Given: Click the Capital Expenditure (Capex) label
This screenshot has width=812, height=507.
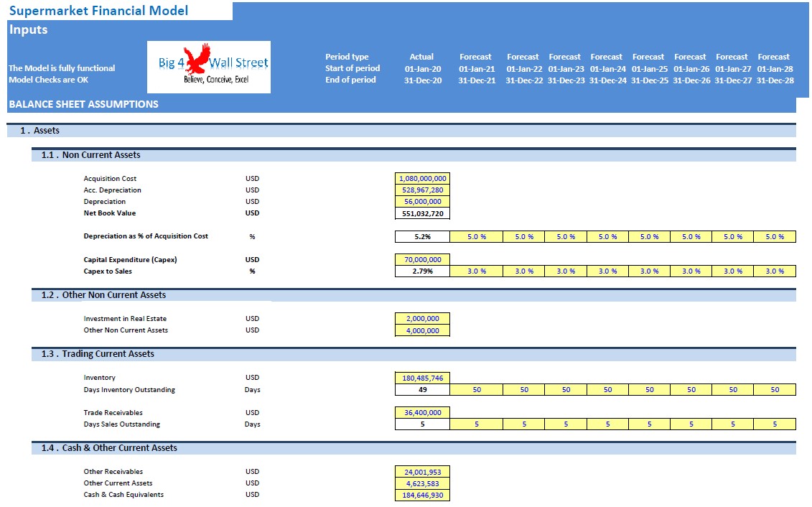Looking at the screenshot, I should pos(130,259).
